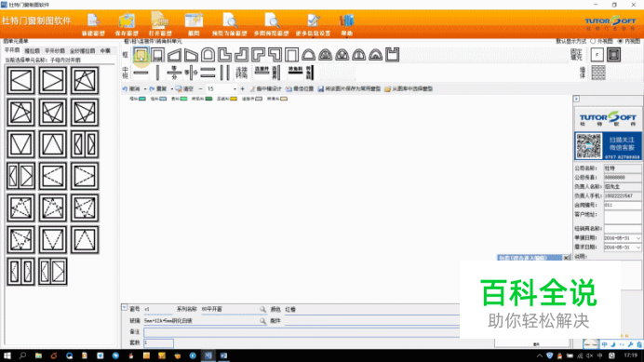Click 从图库中选择窗型 button
This screenshot has width=644, height=362.
click(x=409, y=88)
